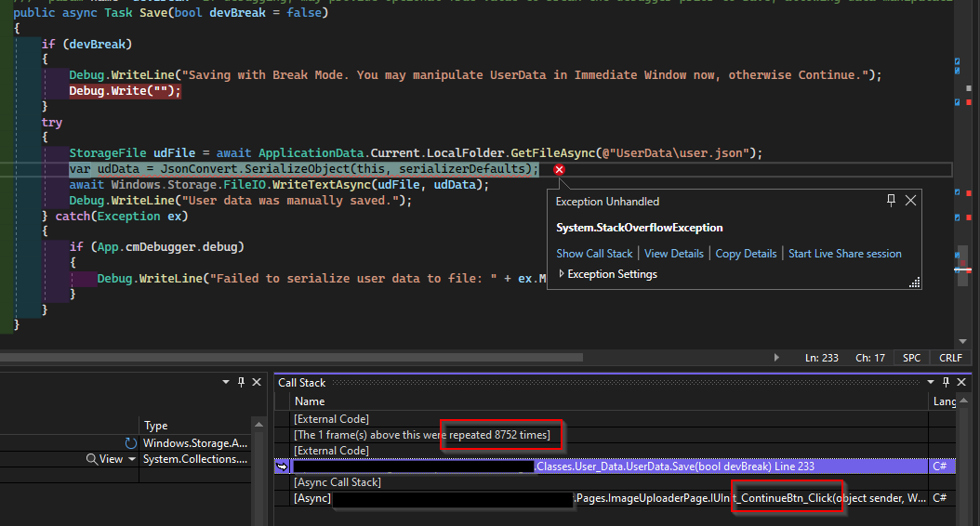Toggle auto-hide pin on left variables panel
Viewport: 980px width, 526px height.
(242, 382)
